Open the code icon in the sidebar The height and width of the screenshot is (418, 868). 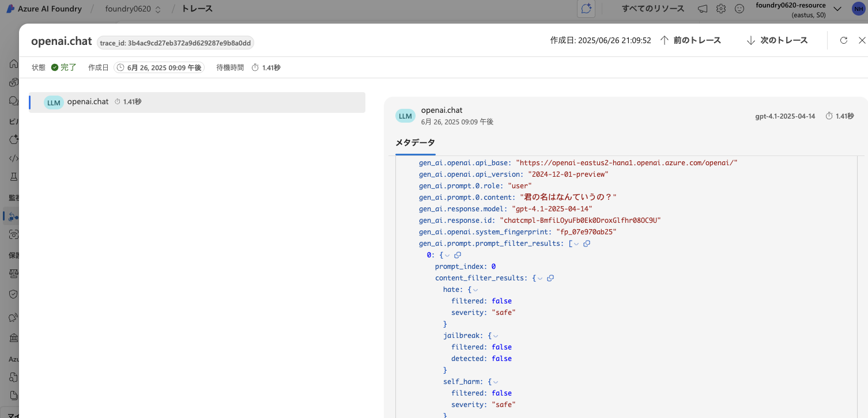pos(14,158)
